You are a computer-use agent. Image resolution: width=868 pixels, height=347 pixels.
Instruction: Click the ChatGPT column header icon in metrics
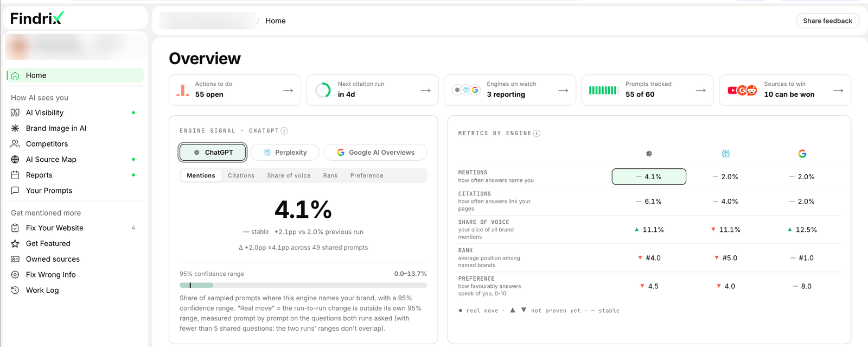pyautogui.click(x=649, y=154)
